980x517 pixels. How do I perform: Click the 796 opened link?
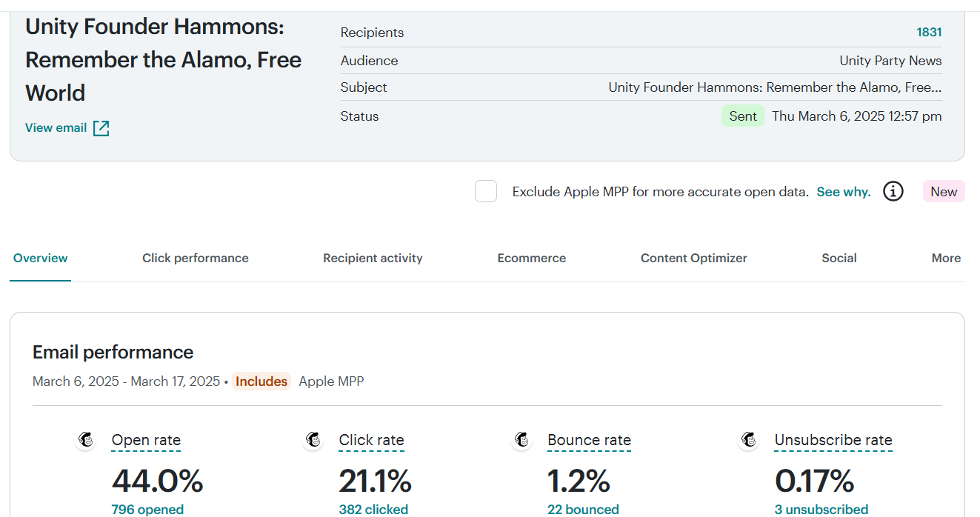point(147,510)
